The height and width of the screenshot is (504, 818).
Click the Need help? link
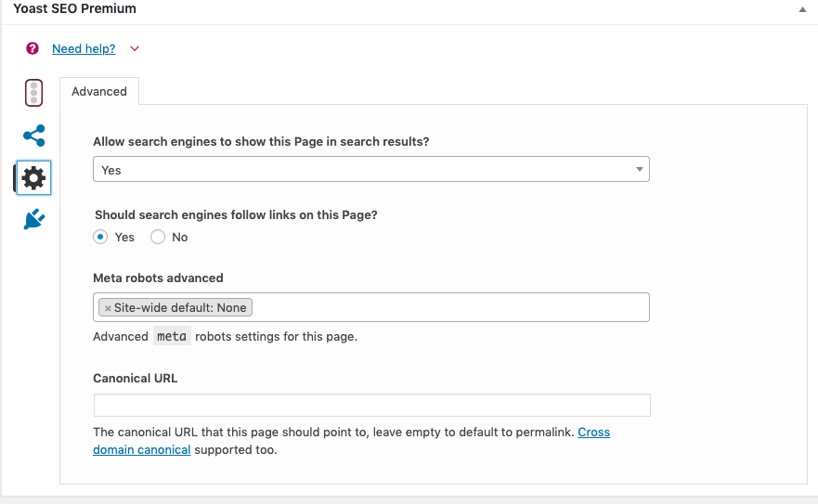[x=84, y=48]
